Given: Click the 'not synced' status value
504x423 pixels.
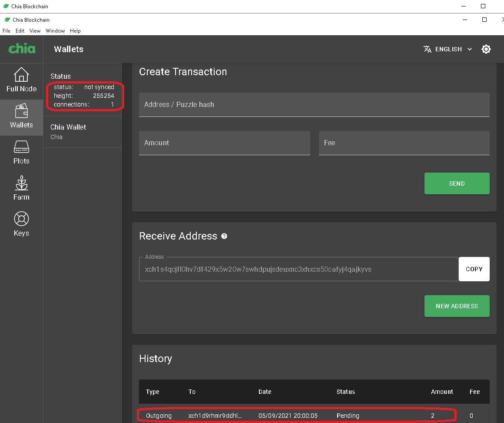Looking at the screenshot, I should click(99, 87).
